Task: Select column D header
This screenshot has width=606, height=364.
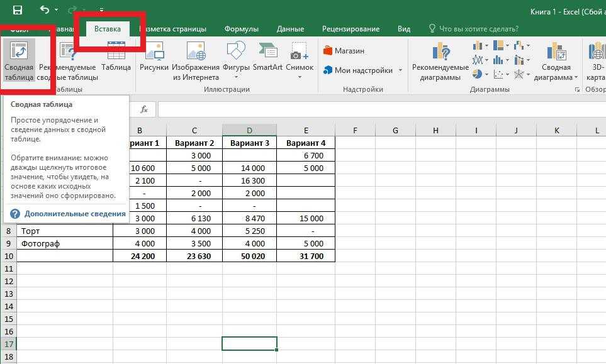Action: coord(249,131)
